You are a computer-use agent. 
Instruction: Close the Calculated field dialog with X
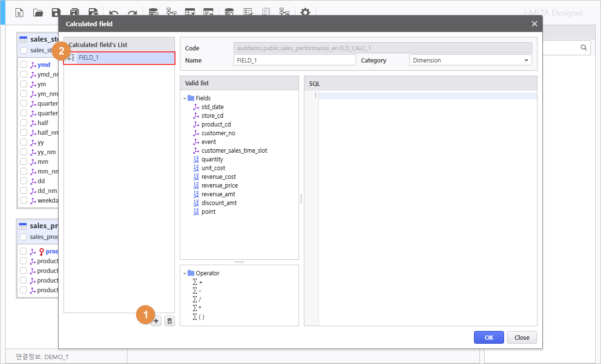(x=534, y=24)
